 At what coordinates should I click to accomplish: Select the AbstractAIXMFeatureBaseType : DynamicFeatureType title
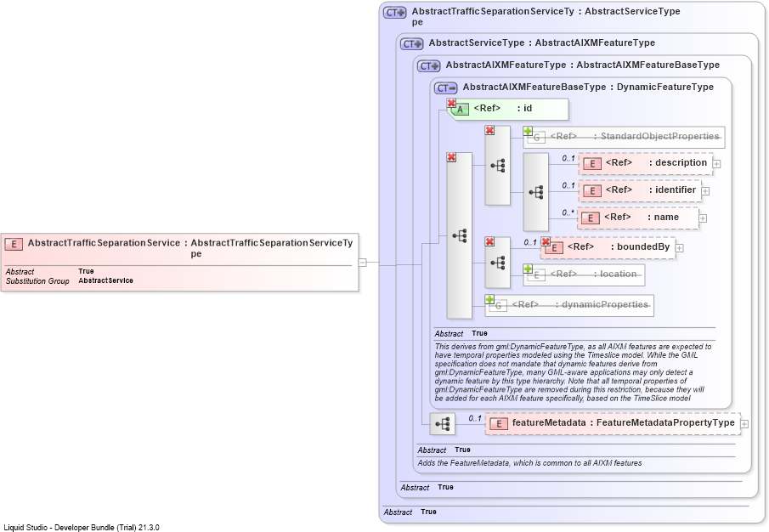(588, 88)
